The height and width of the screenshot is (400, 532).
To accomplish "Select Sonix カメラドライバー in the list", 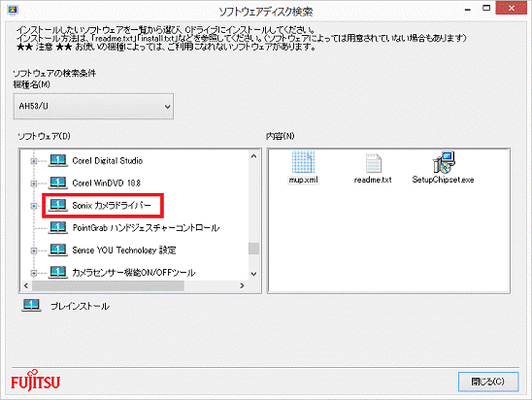I will (112, 205).
